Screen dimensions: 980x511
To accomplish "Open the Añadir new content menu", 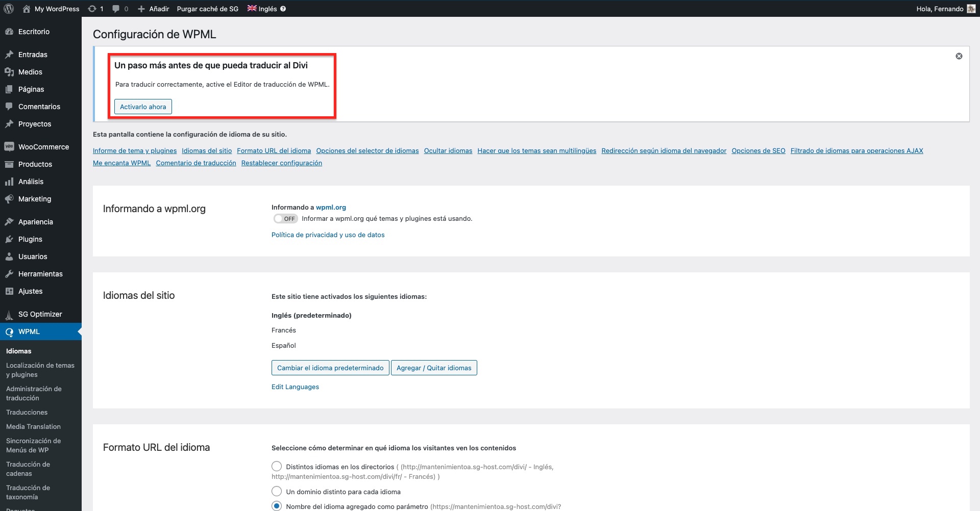I will [x=154, y=9].
